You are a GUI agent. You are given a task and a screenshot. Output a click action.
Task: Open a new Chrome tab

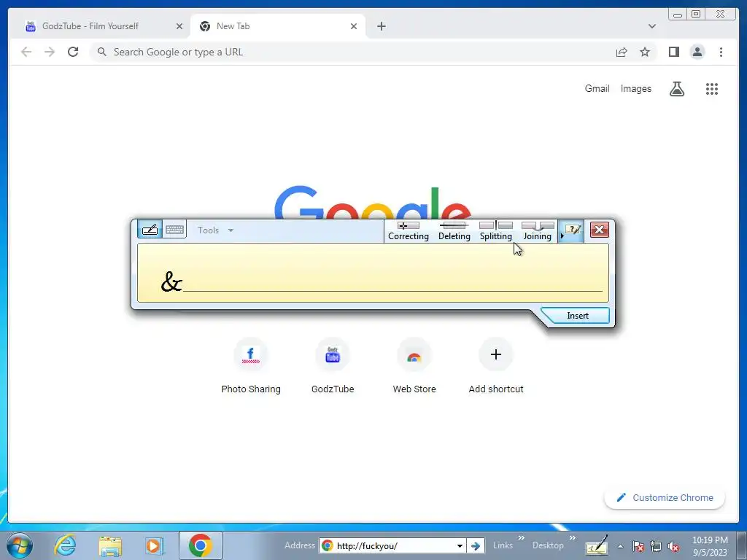[381, 26]
